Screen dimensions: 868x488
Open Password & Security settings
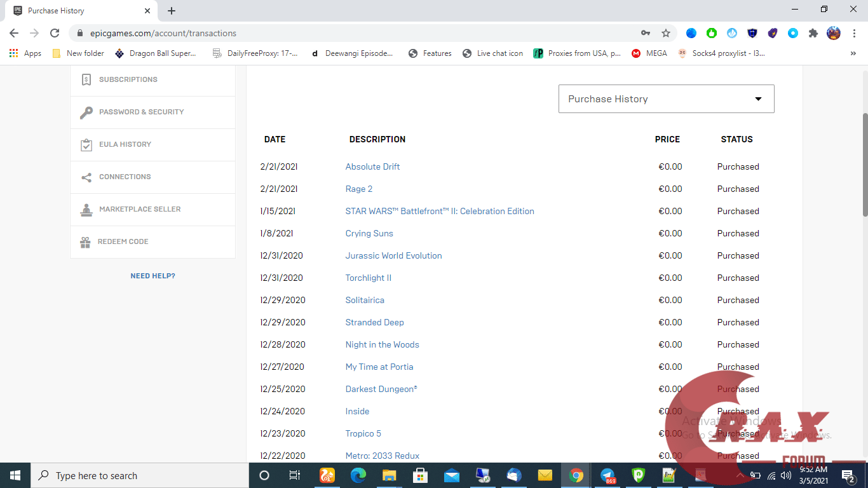(x=153, y=112)
